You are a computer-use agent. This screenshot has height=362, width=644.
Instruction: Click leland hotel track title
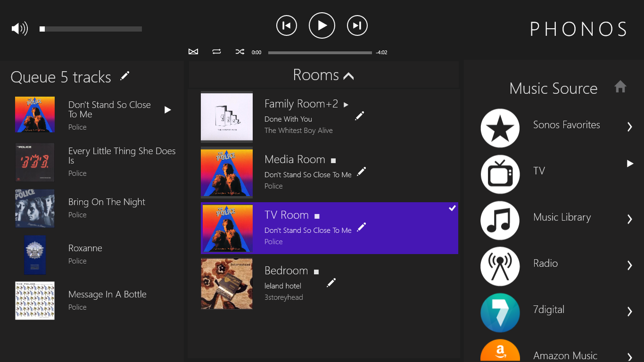283,286
